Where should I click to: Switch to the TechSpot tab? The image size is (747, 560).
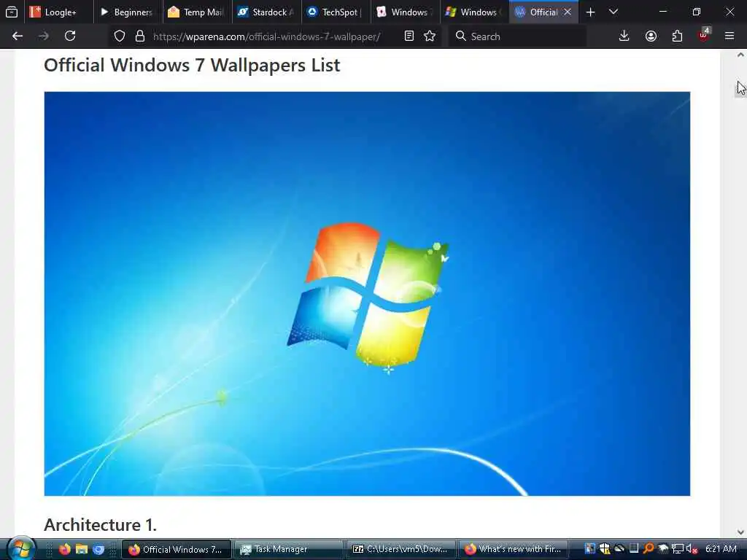(336, 12)
